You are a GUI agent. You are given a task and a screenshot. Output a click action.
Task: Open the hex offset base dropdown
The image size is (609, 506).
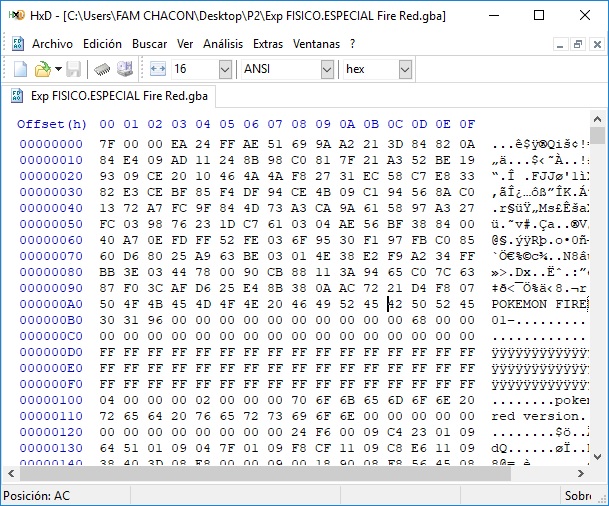pos(405,69)
